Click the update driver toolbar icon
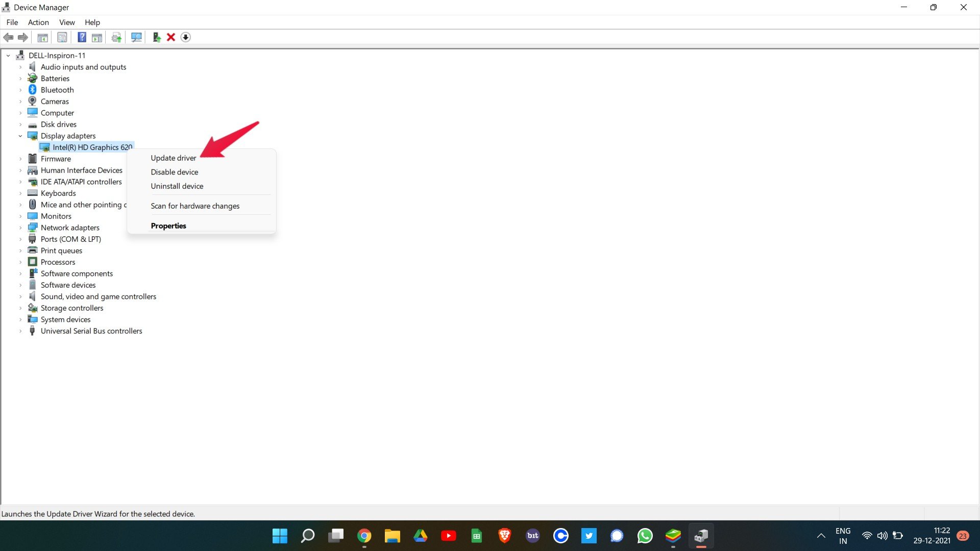980x551 pixels. [116, 37]
